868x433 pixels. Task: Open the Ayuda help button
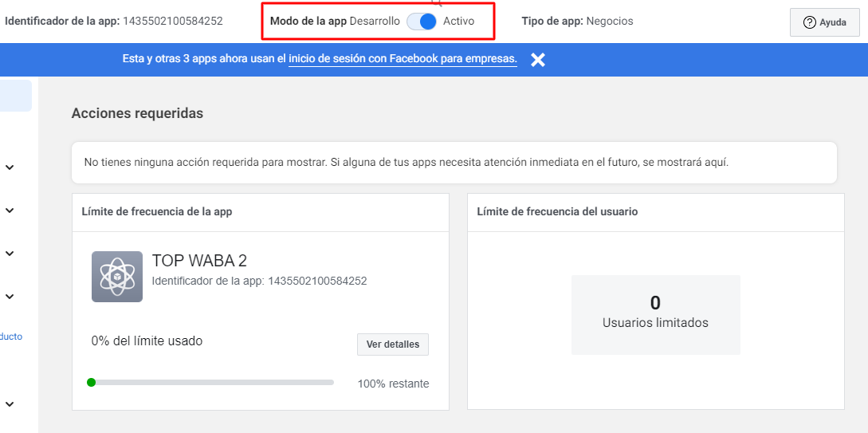point(824,22)
